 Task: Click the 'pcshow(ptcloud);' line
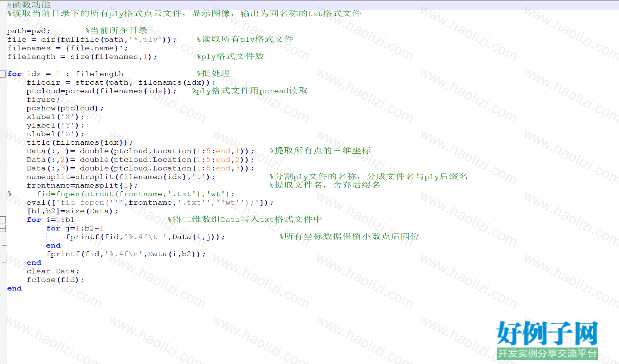pyautogui.click(x=65, y=108)
